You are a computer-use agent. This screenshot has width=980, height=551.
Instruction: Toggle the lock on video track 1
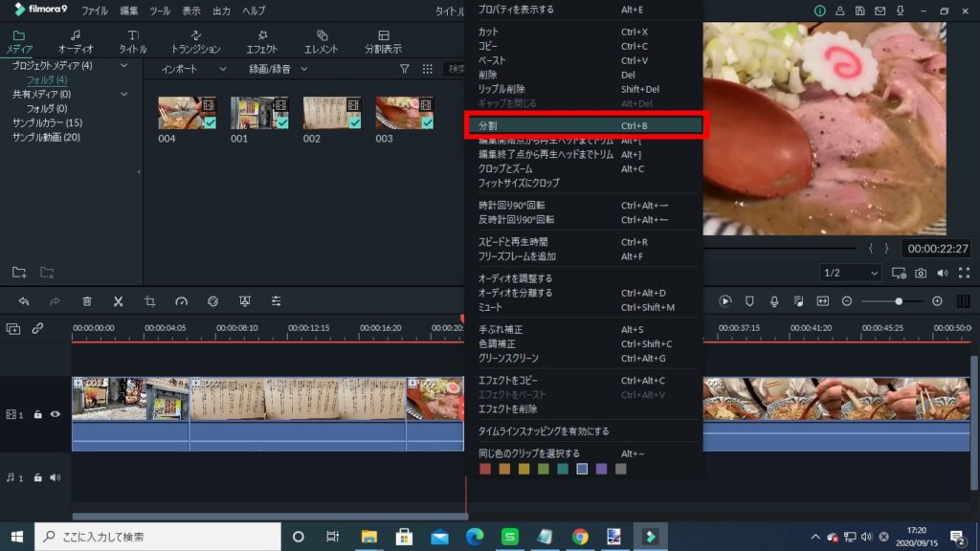click(x=38, y=414)
